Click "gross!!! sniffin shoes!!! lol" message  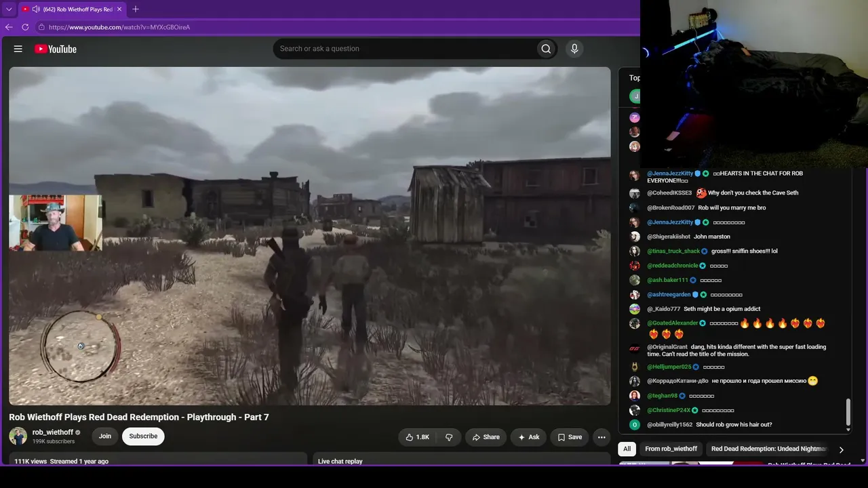click(745, 251)
